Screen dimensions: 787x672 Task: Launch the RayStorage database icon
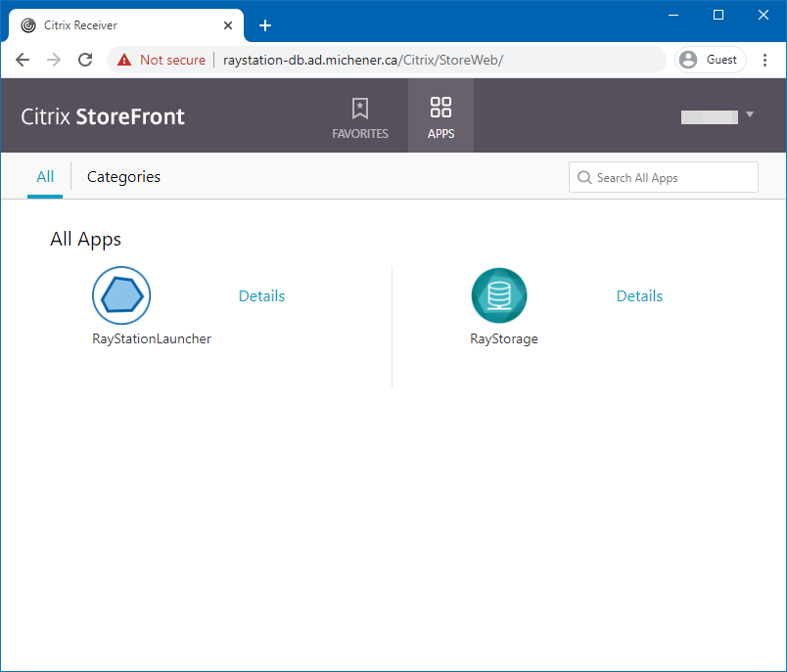coord(499,295)
